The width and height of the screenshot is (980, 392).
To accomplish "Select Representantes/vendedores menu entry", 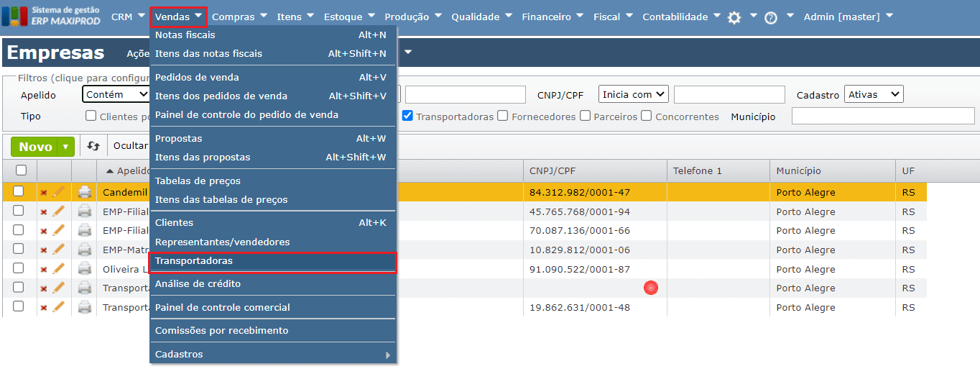I will pos(273,242).
